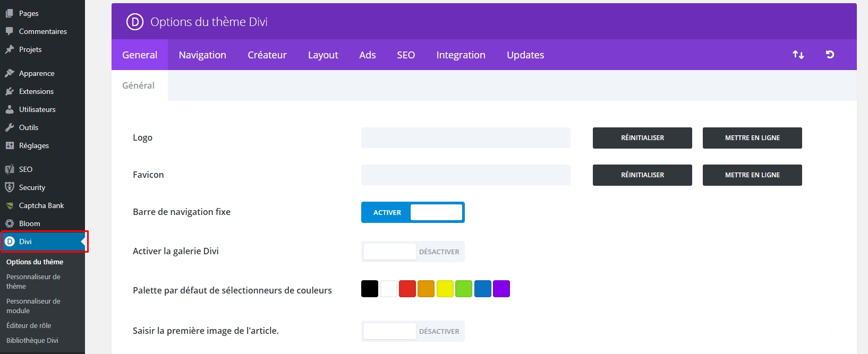868x354 pixels.
Task: Switch to the Créateur tab
Action: (x=267, y=55)
